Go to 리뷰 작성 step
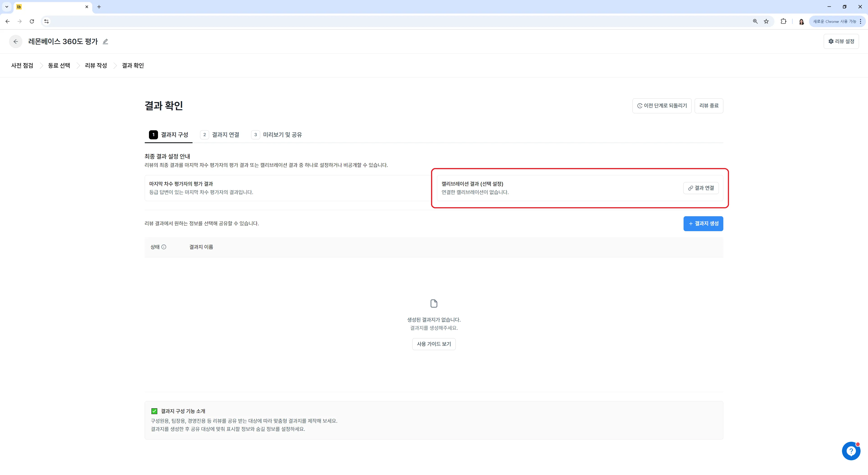The height and width of the screenshot is (475, 868). pyautogui.click(x=96, y=65)
